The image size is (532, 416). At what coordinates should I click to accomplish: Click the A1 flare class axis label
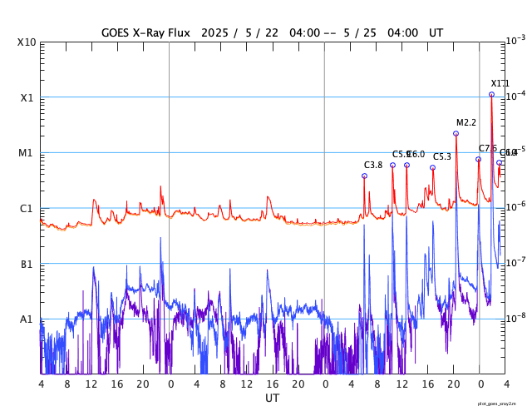[26, 319]
